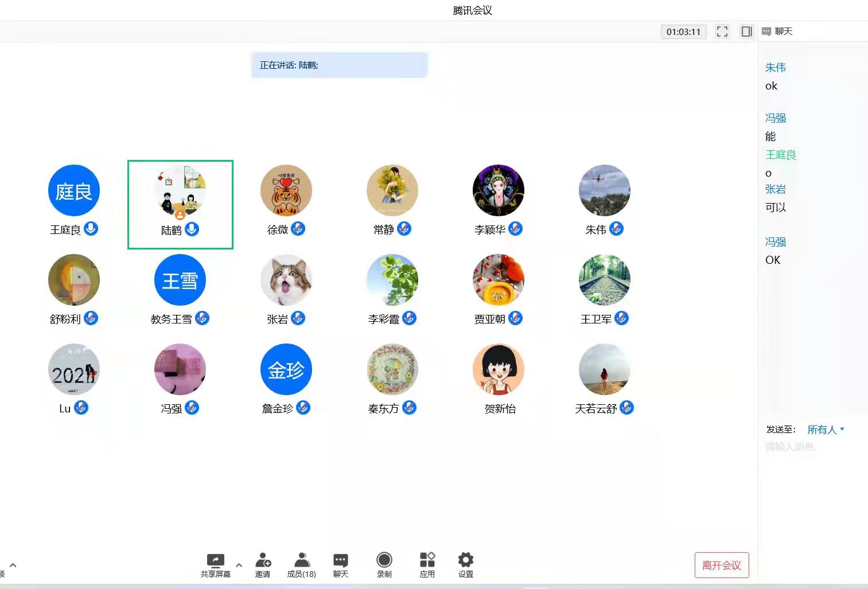868x589 pixels.
Task: Click the Share Screen (共享屏幕) icon
Action: point(215,560)
